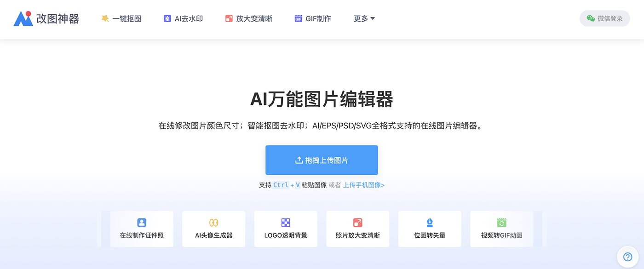The image size is (644, 269).
Task: Click the GIF制作 icon in header
Action: 298,19
